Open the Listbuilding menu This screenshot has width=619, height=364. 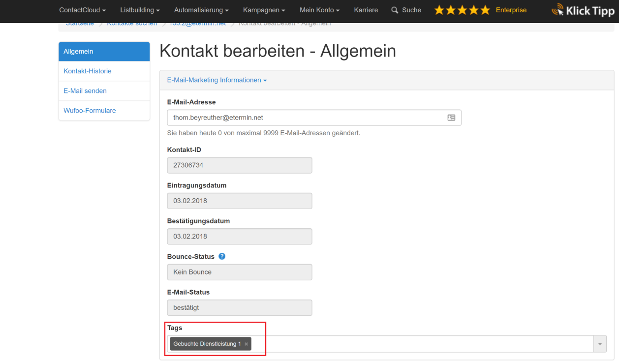[140, 10]
